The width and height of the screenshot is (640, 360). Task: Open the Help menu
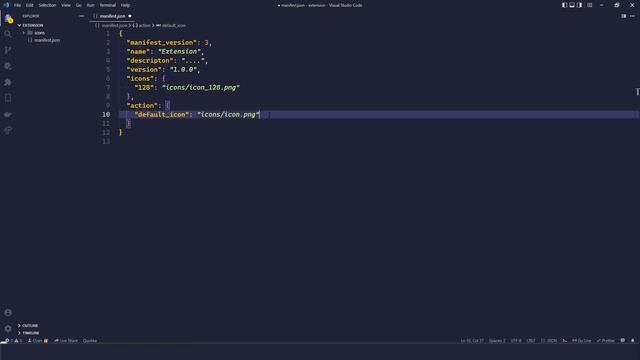[125, 5]
